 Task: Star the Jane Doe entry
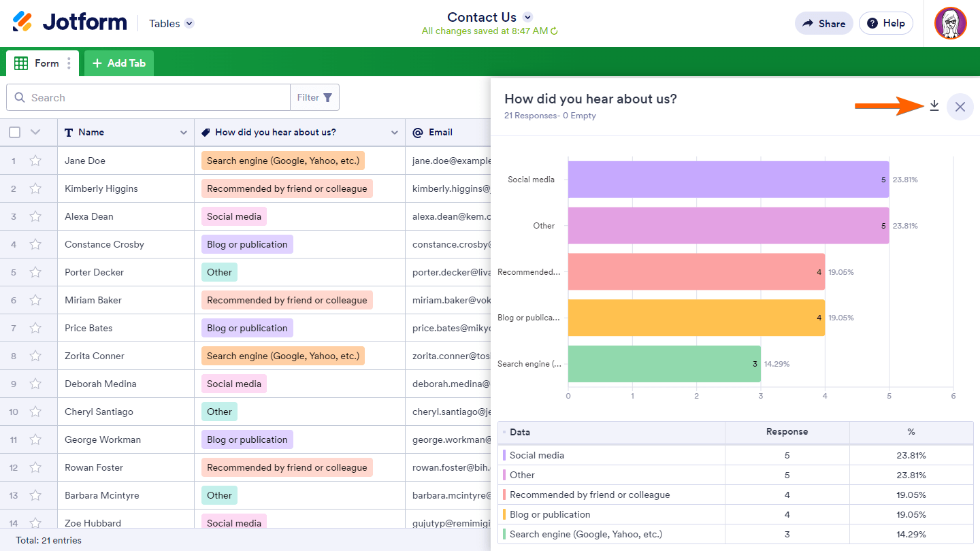pyautogui.click(x=35, y=161)
